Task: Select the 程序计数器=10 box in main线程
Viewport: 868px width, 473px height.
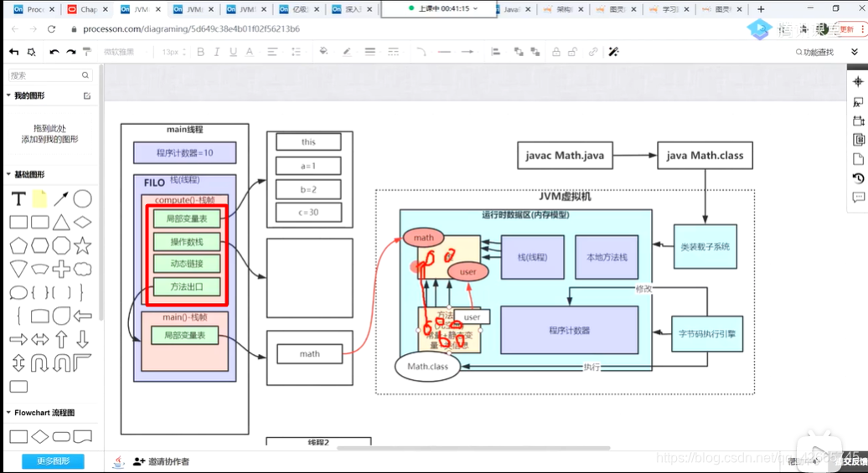Action: point(184,152)
